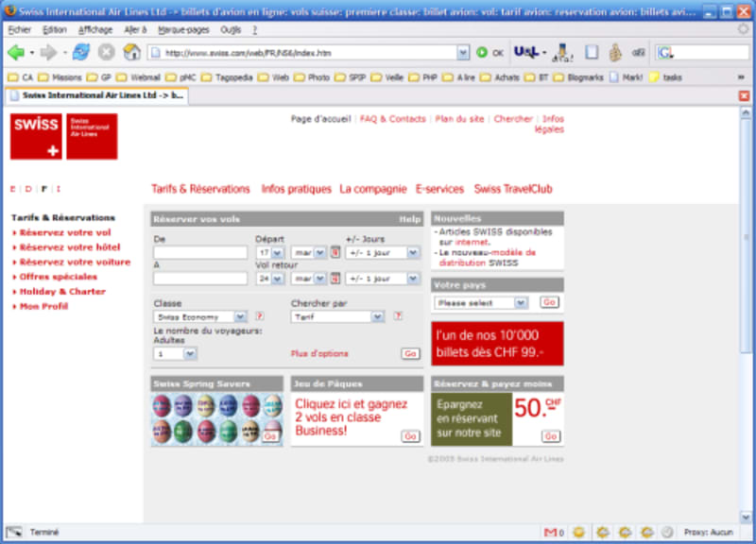This screenshot has width=756, height=544.
Task: Click Go in Jeu de Pâques box
Action: tap(410, 436)
